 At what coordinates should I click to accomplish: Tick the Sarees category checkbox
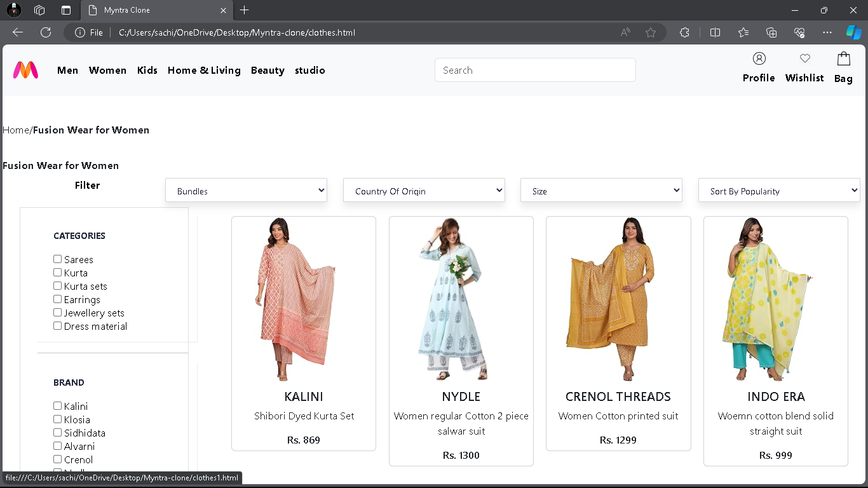pos(57,259)
